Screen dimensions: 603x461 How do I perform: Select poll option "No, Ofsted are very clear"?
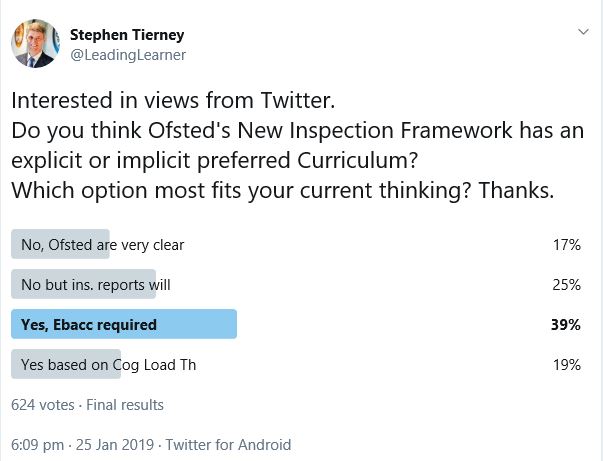pos(102,244)
